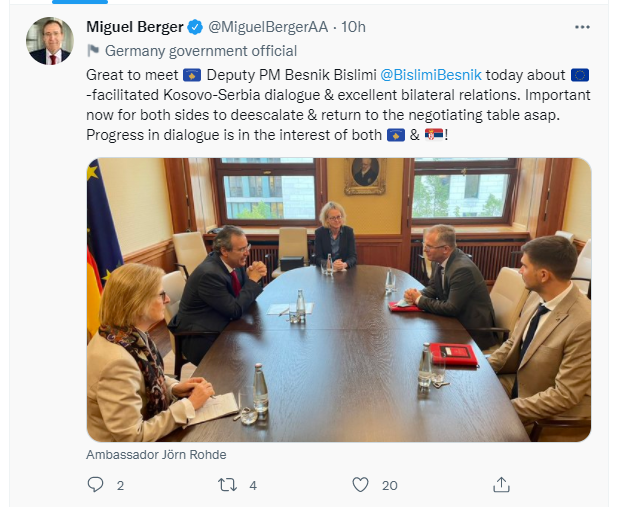This screenshot has height=507, width=637.
Task: Click Germany government official label
Action: (201, 51)
